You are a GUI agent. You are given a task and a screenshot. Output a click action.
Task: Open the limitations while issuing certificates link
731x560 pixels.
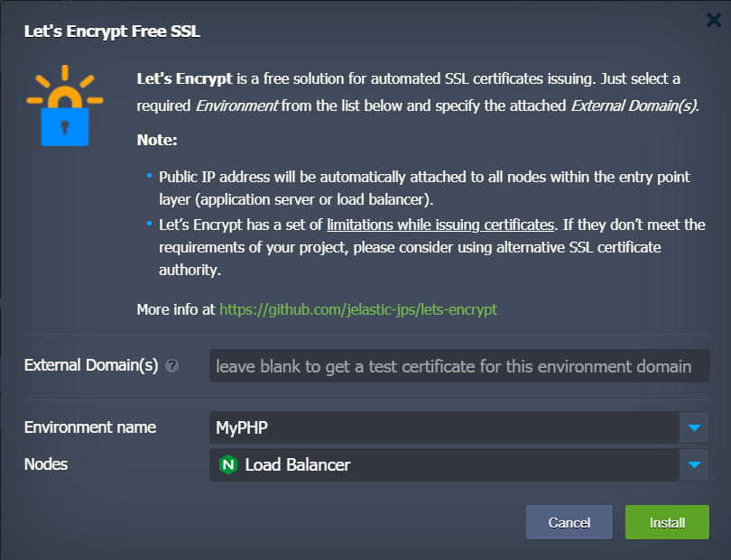point(440,225)
